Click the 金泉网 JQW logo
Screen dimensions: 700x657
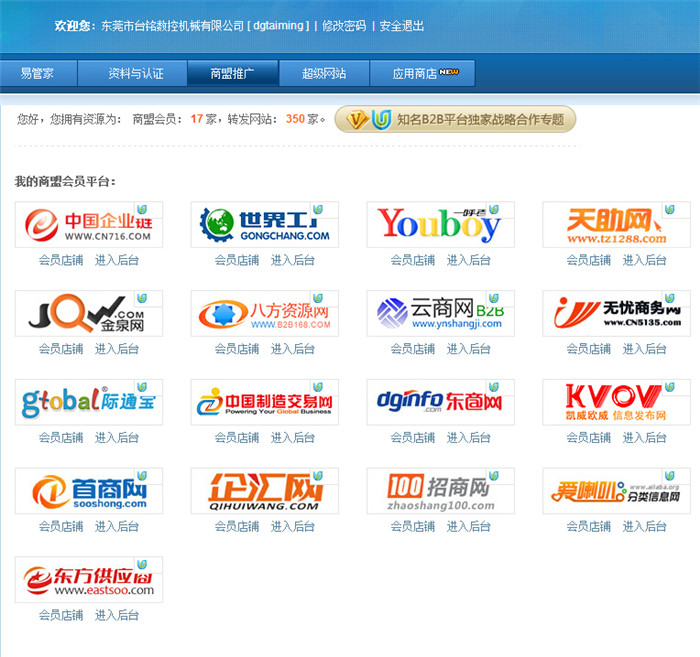point(88,314)
